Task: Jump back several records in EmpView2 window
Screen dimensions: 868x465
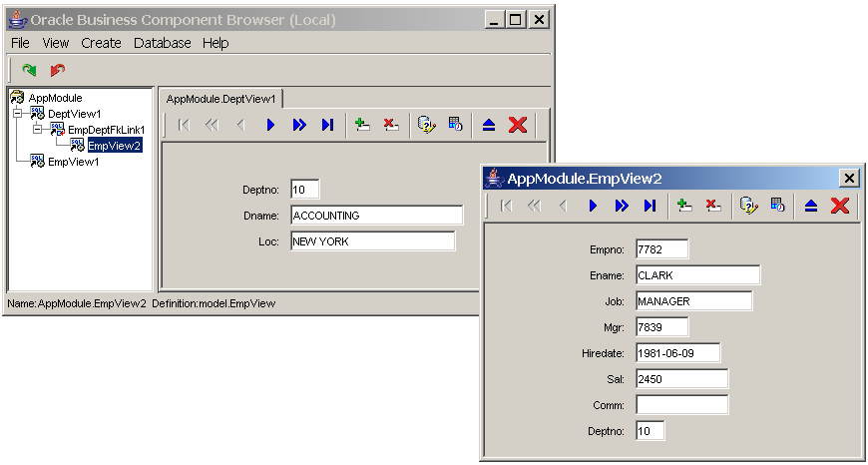Action: click(534, 206)
